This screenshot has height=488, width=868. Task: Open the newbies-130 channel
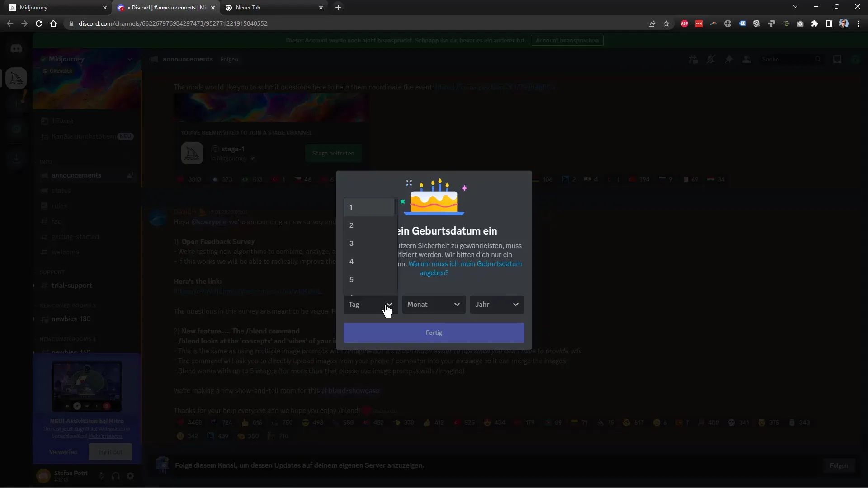pyautogui.click(x=71, y=319)
